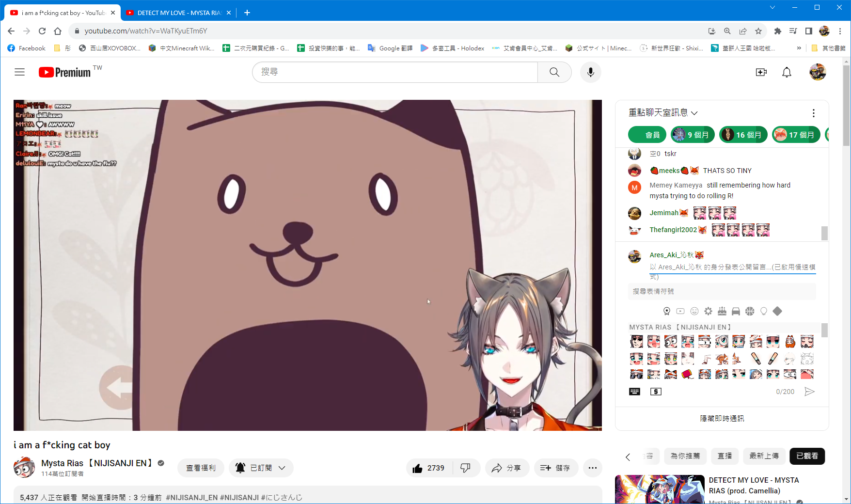Switch to keyboard input in chat
The height and width of the screenshot is (504, 851).
[634, 392]
